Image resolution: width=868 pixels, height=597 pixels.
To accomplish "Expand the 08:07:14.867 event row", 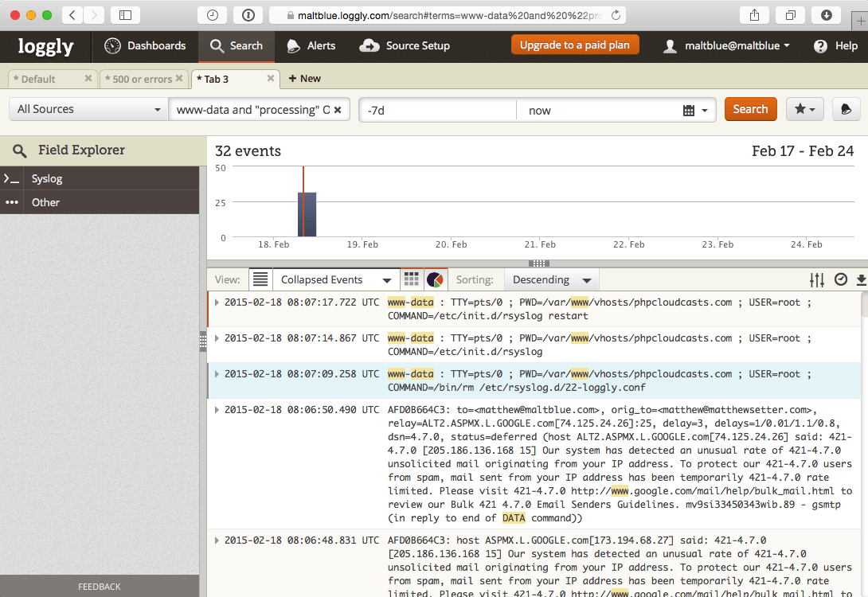I will tap(217, 338).
